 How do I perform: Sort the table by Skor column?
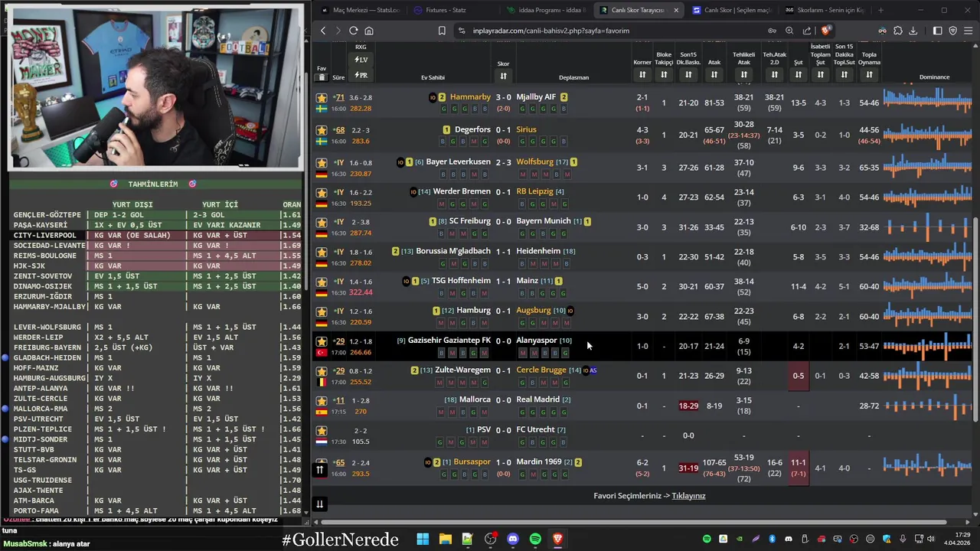point(503,76)
